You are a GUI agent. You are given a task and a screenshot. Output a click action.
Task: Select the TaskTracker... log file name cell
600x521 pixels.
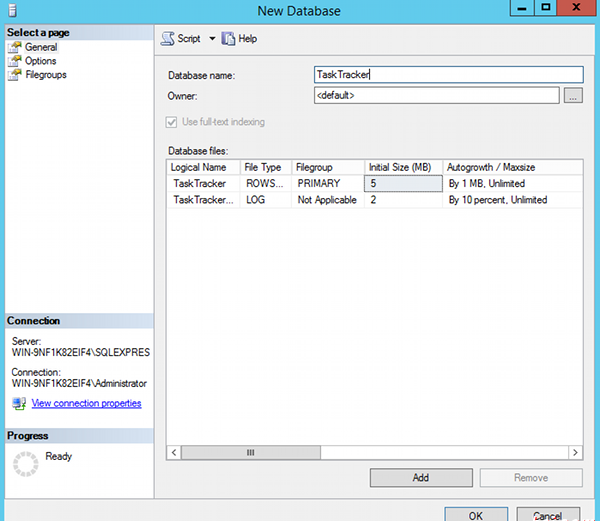(203, 200)
